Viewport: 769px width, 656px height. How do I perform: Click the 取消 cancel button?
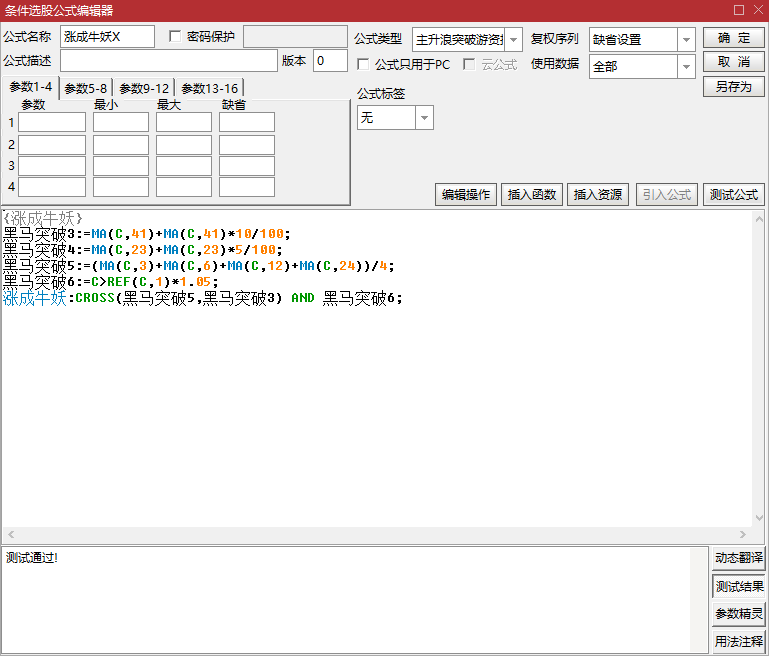[733, 62]
